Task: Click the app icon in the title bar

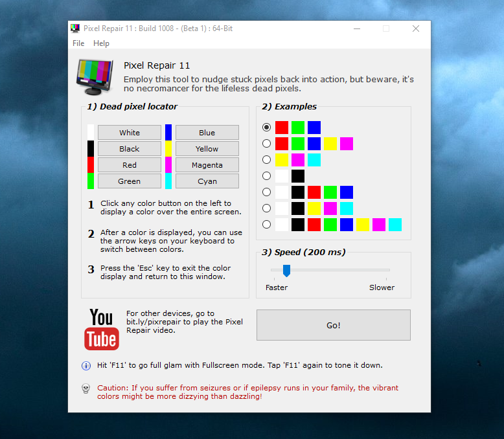Action: coord(75,28)
